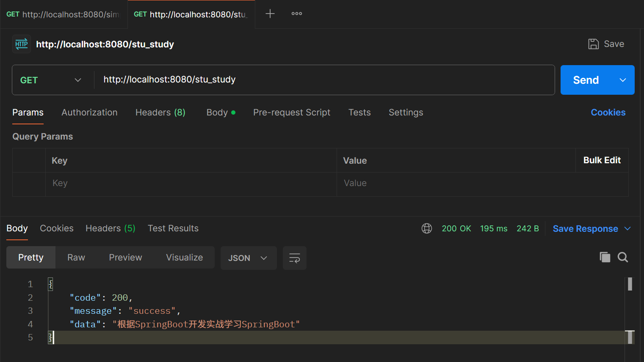Select the Pretty response view
Viewport: 644px width, 362px height.
(31, 258)
